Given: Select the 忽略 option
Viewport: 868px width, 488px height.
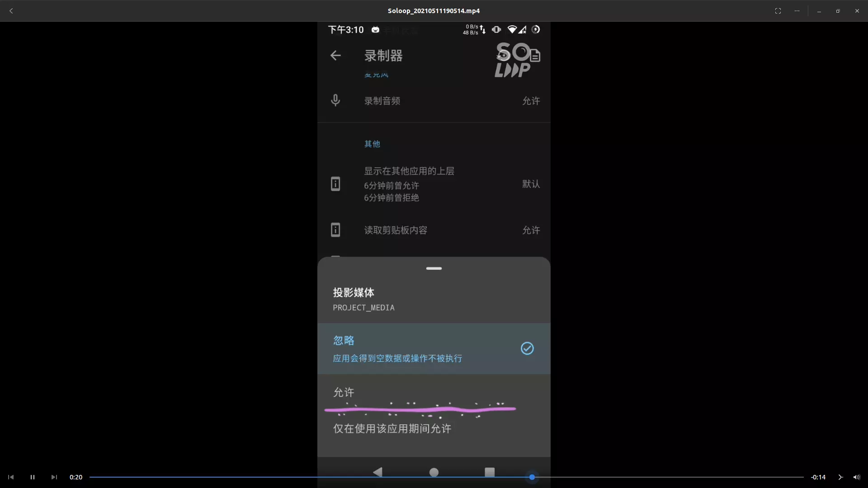Looking at the screenshot, I should click(x=434, y=348).
